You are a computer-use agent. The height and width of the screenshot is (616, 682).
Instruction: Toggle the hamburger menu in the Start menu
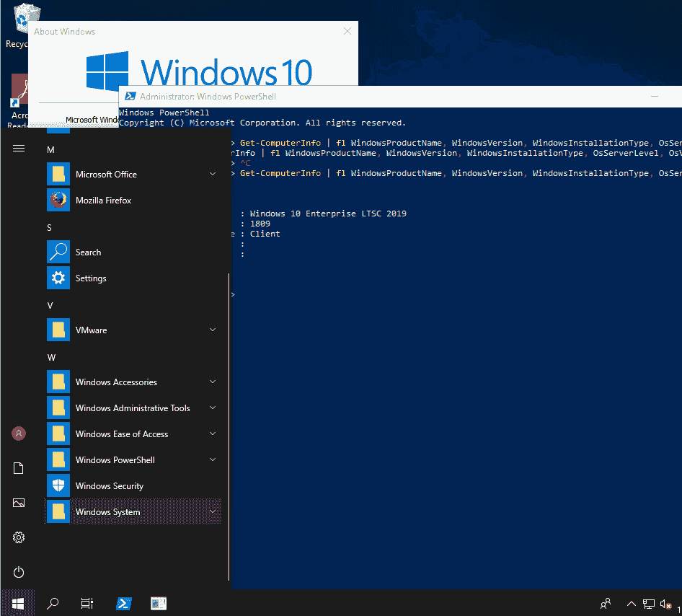18,149
